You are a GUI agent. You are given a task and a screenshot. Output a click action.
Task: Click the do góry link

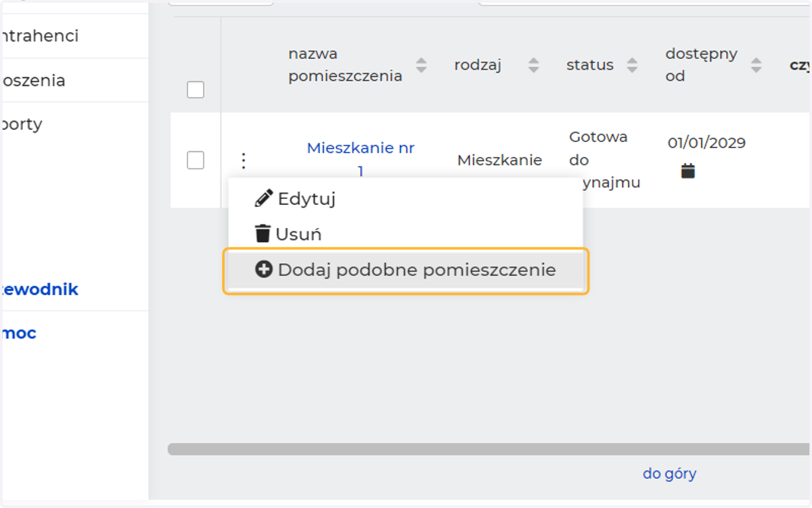tap(669, 474)
